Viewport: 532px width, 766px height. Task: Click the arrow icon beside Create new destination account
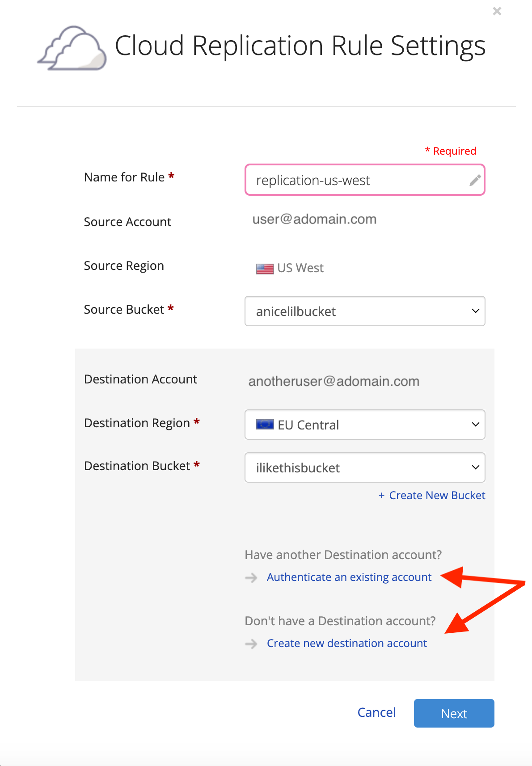point(251,644)
